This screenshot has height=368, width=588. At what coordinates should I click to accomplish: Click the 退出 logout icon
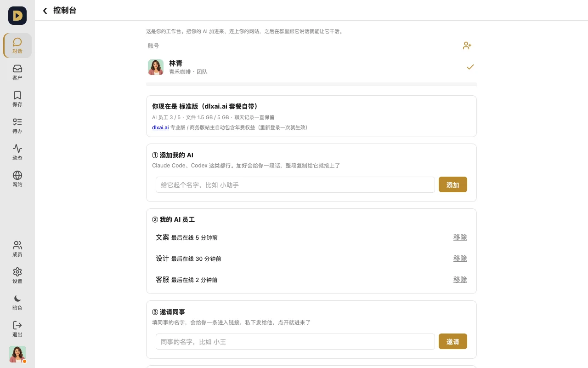[17, 329]
